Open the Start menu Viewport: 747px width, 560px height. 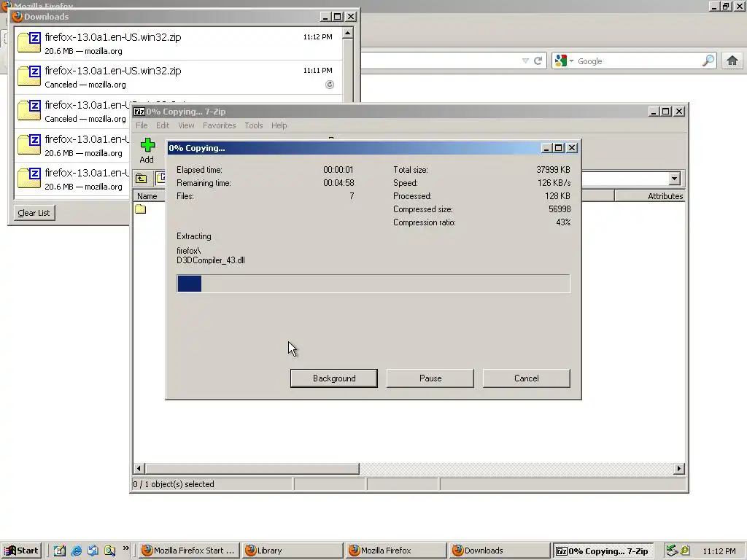click(x=21, y=551)
